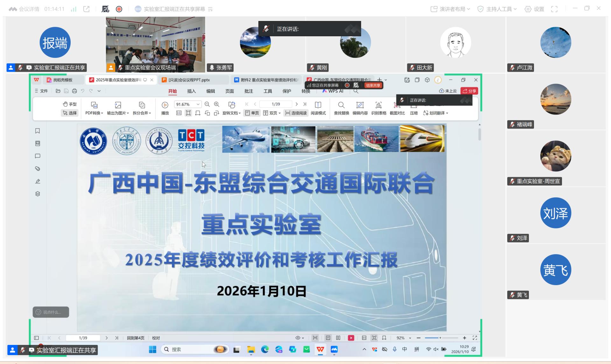611x364 pixels.
Task: Toggle 连续阅读 continuous reading
Action: coord(296,113)
